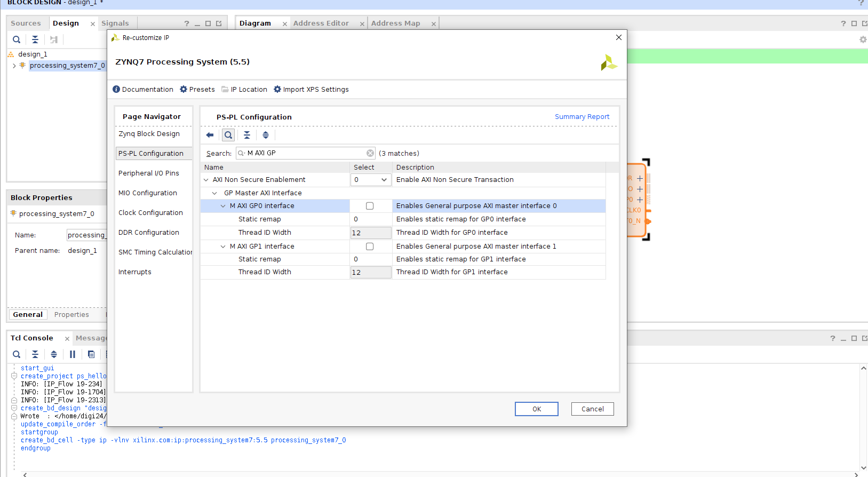868x477 pixels.
Task: Click help icon in Diagram panel header
Action: click(843, 23)
